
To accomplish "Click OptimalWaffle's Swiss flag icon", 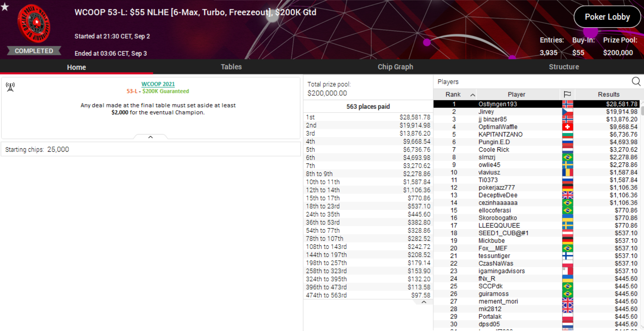I will pos(567,127).
